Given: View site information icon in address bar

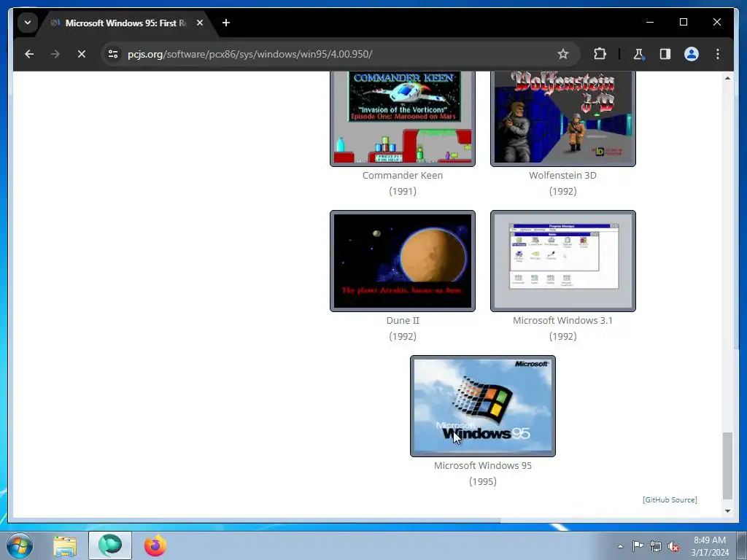Looking at the screenshot, I should (x=113, y=54).
